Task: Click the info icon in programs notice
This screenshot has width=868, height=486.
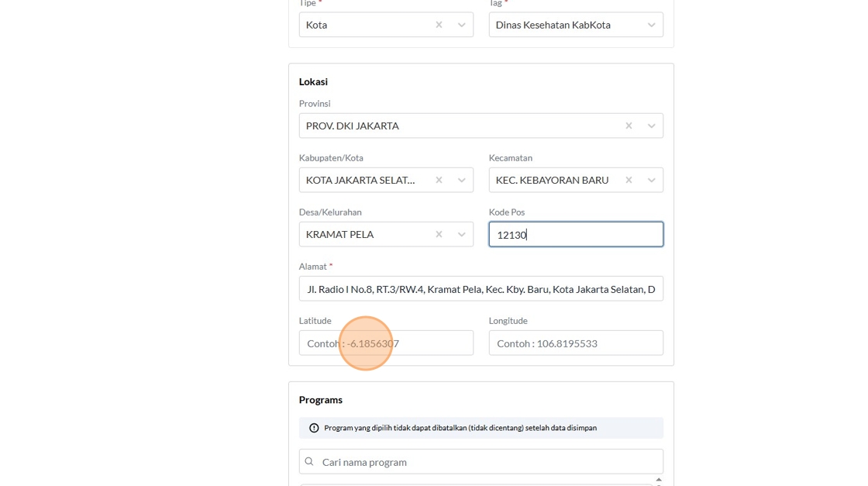Action: (x=314, y=428)
